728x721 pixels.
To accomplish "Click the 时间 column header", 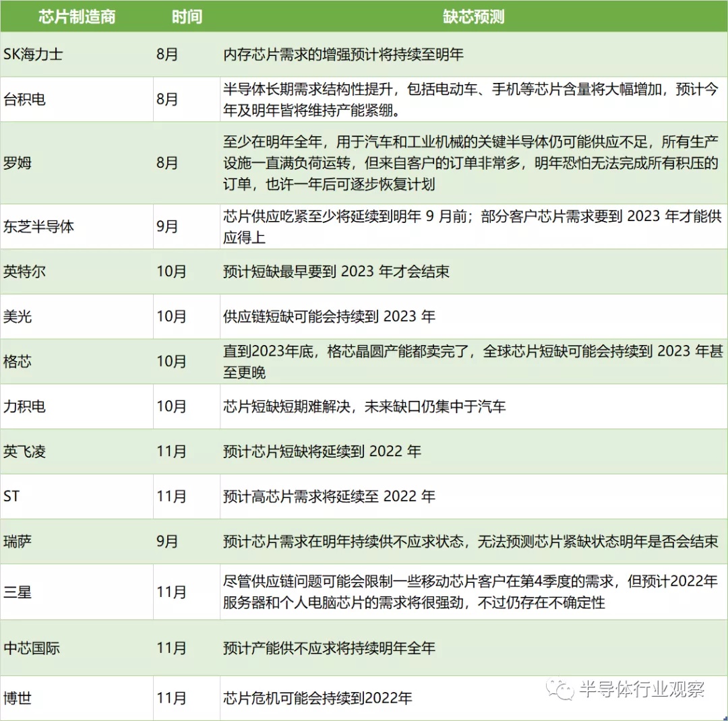I will click(x=187, y=17).
